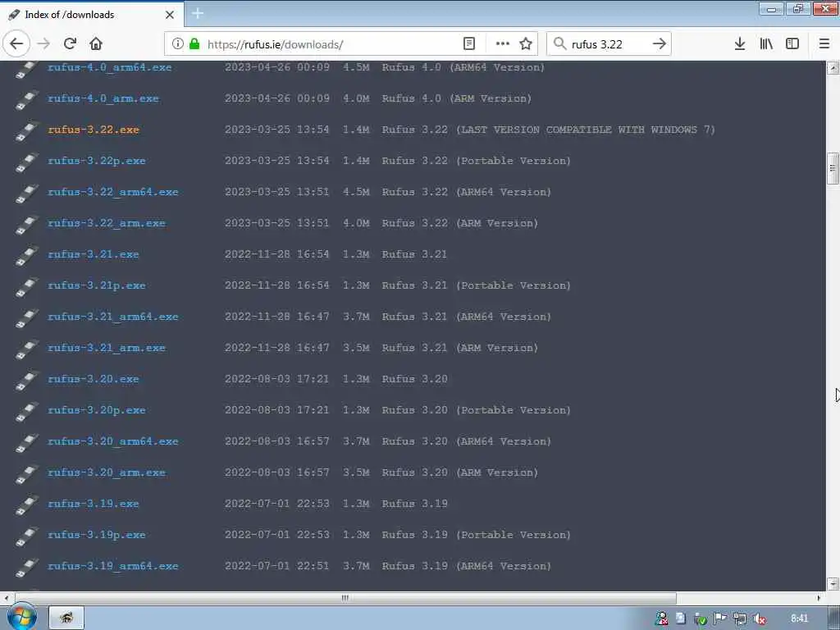
Task: Download rufus-3.19p.exe
Action: click(x=97, y=535)
